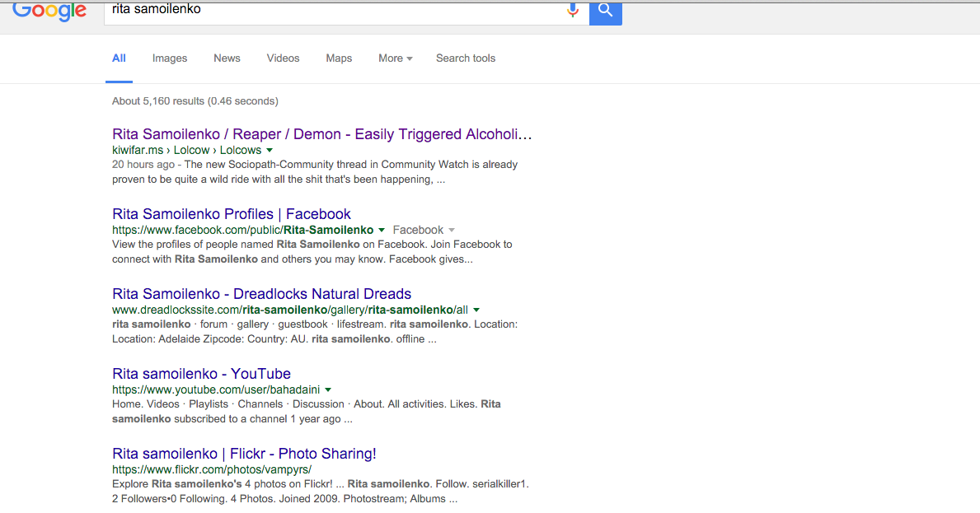Switch to the Videos tab
The image size is (980, 513).
[284, 58]
